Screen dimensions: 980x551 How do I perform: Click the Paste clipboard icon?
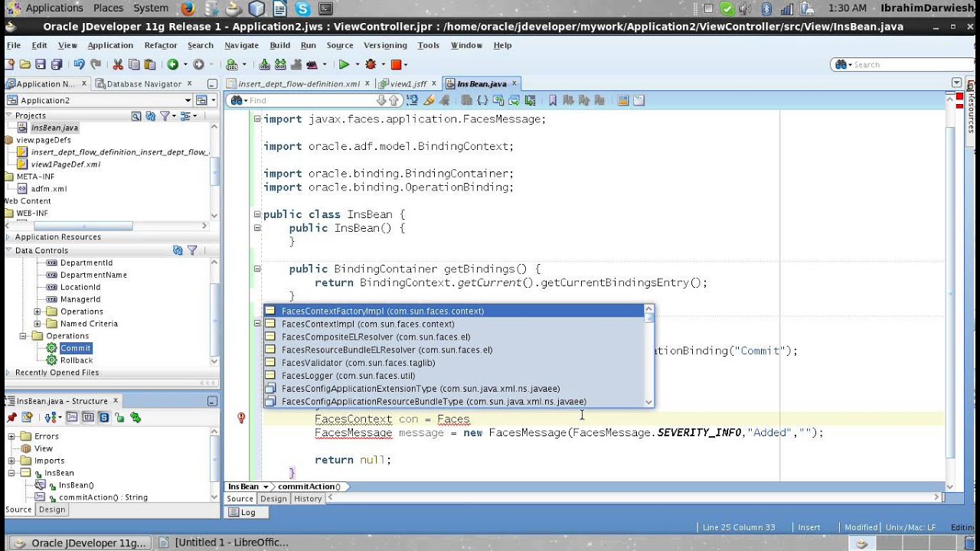151,64
